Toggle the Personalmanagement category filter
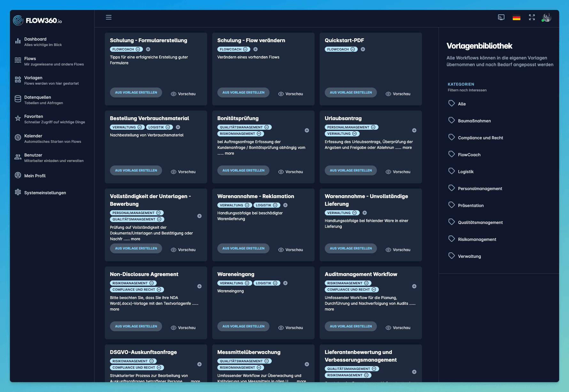The height and width of the screenshot is (392, 569). click(x=480, y=188)
